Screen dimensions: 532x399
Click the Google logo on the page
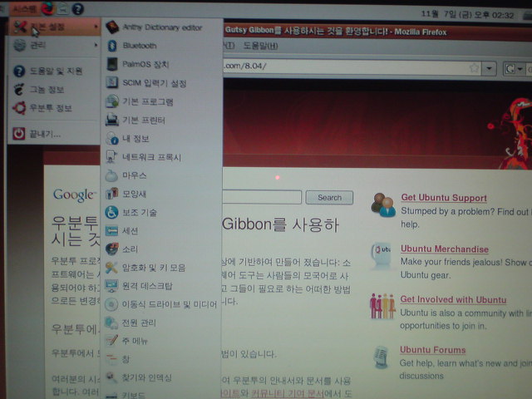point(73,195)
